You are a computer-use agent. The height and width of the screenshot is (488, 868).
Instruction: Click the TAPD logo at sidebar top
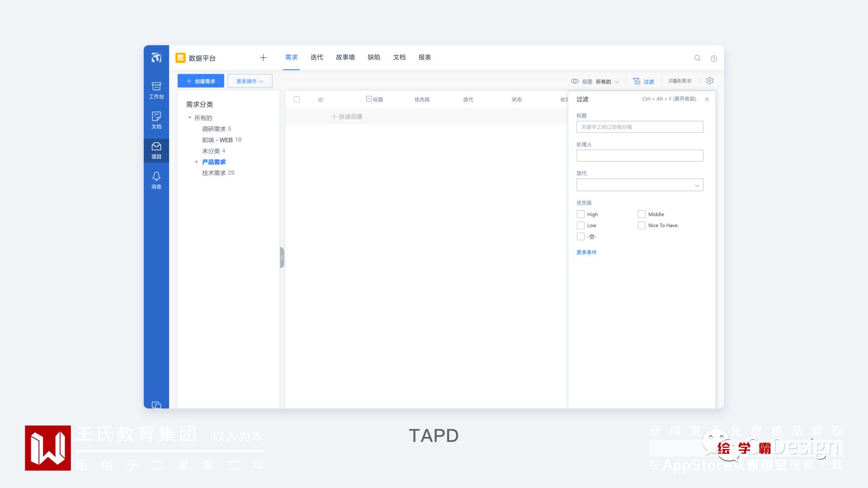(x=156, y=57)
